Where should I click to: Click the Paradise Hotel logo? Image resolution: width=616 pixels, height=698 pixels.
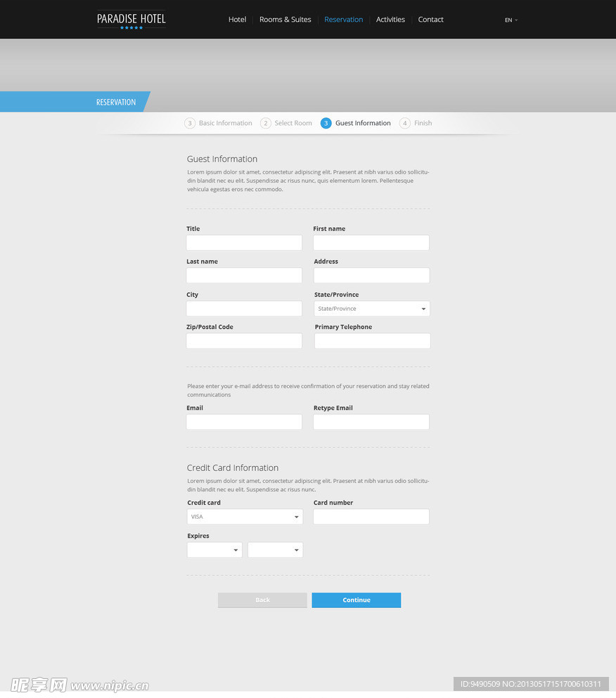coord(131,20)
